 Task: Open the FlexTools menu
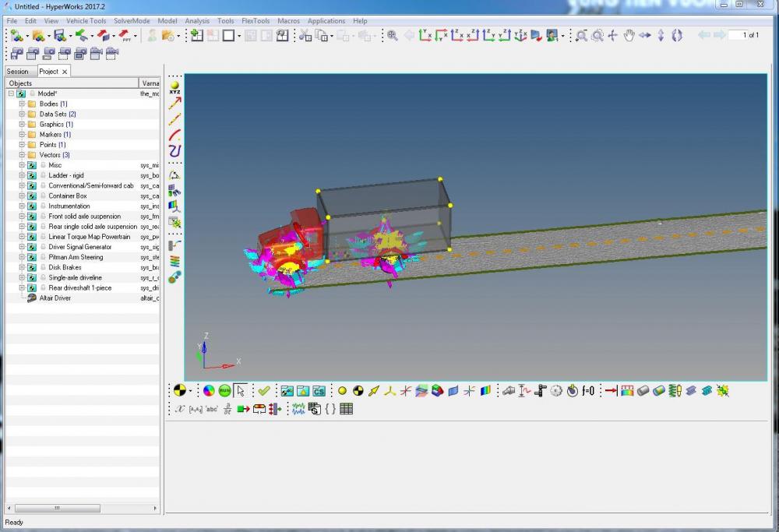[256, 21]
